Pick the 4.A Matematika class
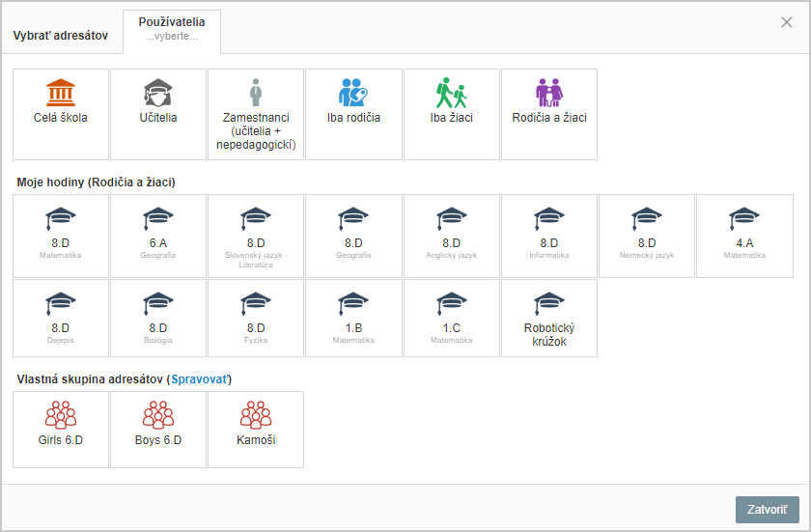The width and height of the screenshot is (811, 532). pyautogui.click(x=744, y=236)
